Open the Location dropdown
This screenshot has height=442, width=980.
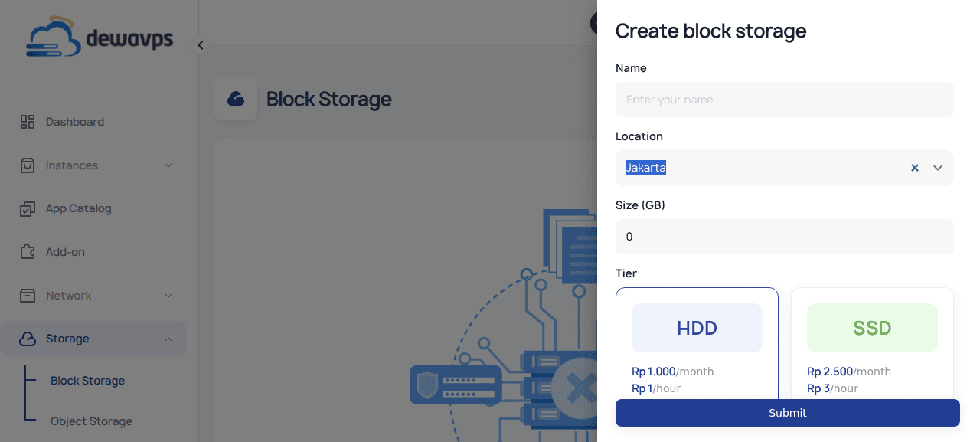pos(937,167)
